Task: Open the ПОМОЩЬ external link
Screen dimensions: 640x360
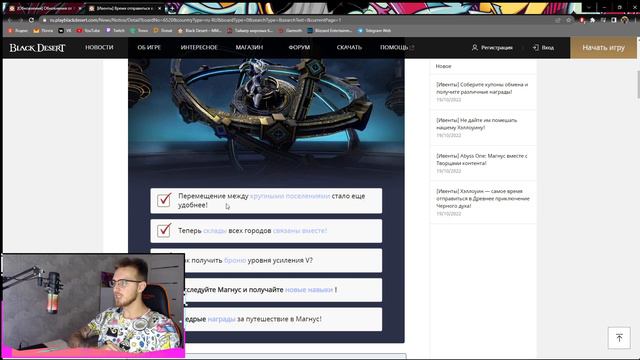Action: pyautogui.click(x=397, y=47)
